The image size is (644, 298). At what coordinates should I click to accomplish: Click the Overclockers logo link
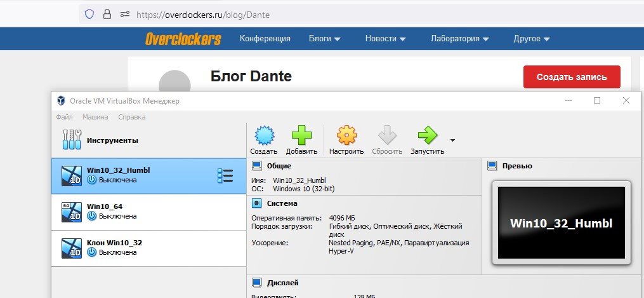(183, 39)
